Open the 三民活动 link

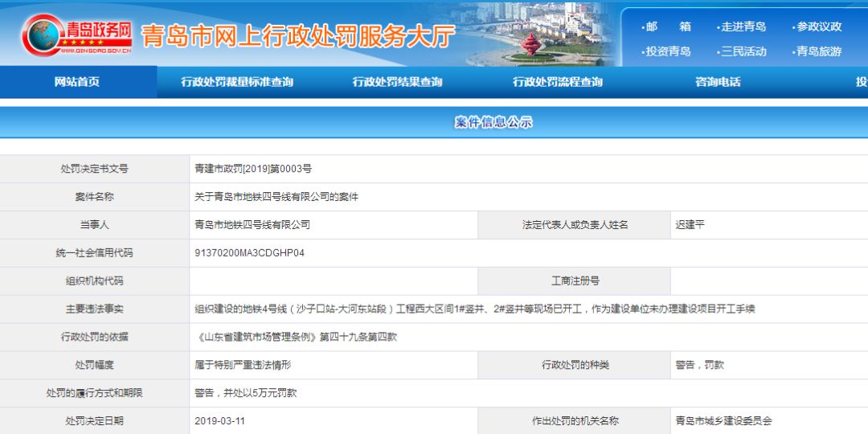click(x=741, y=51)
